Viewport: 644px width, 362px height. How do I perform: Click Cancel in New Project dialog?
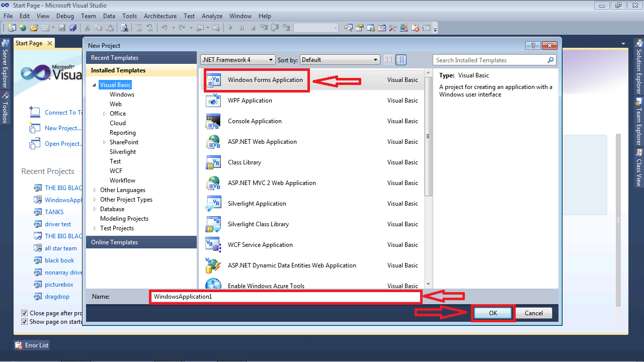534,313
